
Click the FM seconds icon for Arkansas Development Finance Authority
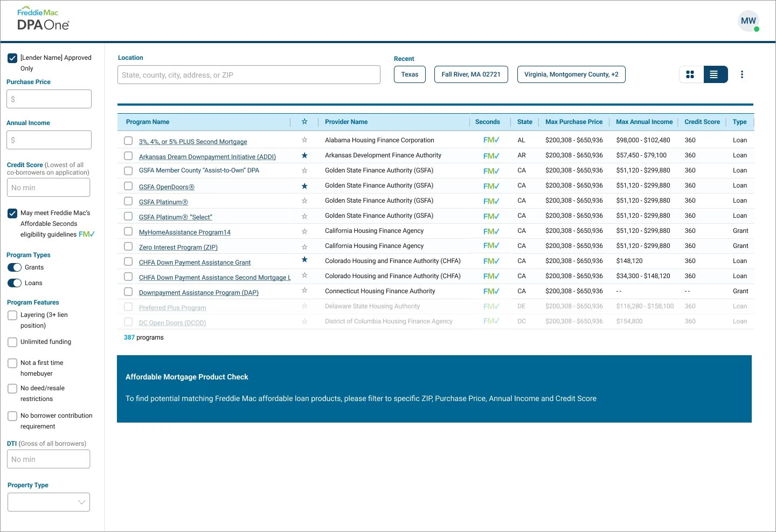[491, 156]
